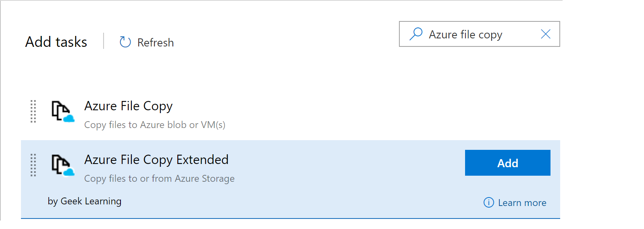Grab the drag handle beside Azure File Copy Extended
644x229 pixels.
point(33,165)
